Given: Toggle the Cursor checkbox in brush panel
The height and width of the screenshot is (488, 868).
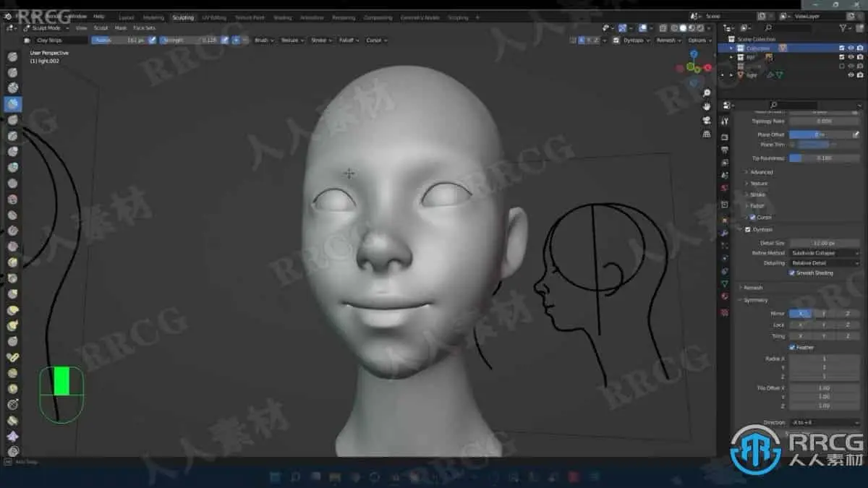Looking at the screenshot, I should 752,217.
